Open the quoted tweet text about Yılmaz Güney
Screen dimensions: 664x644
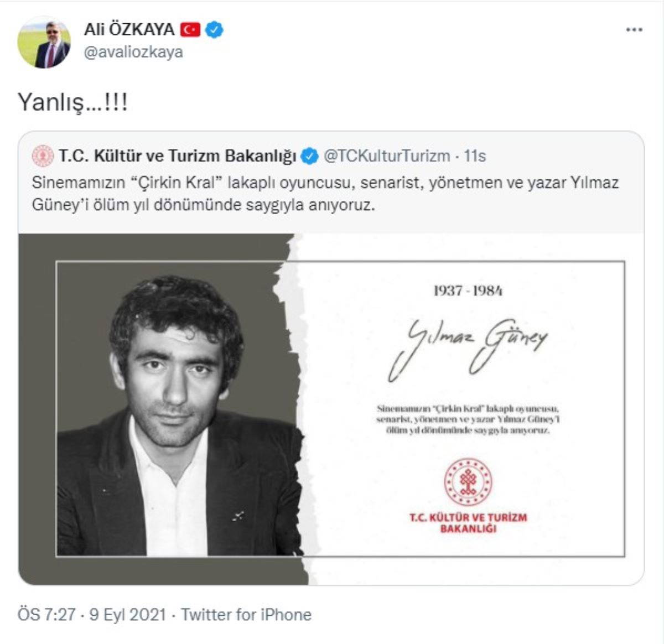click(325, 194)
